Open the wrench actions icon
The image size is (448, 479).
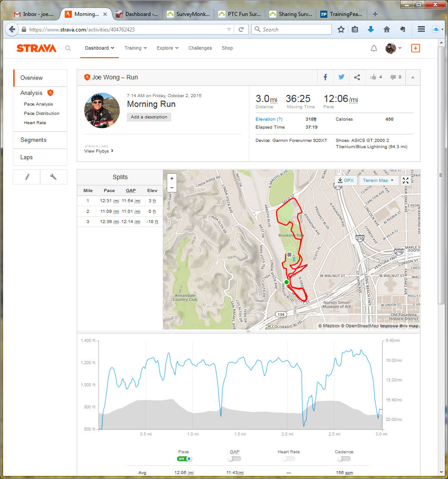53,177
